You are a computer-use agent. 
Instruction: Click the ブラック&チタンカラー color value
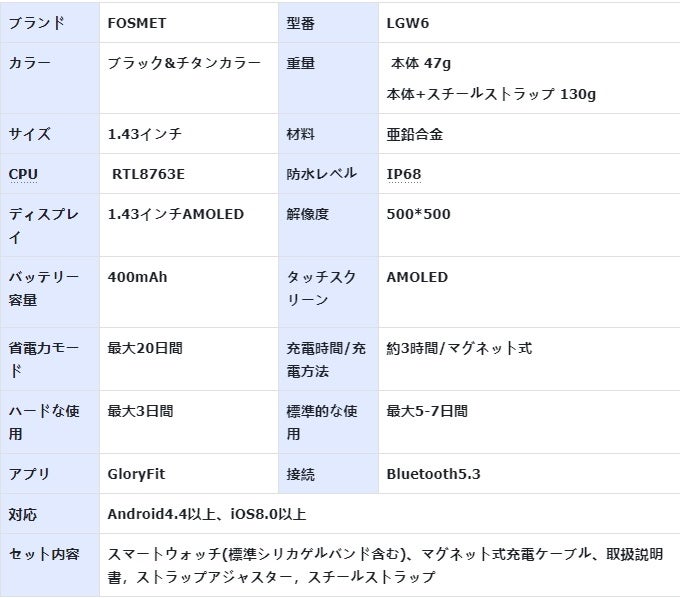click(184, 63)
